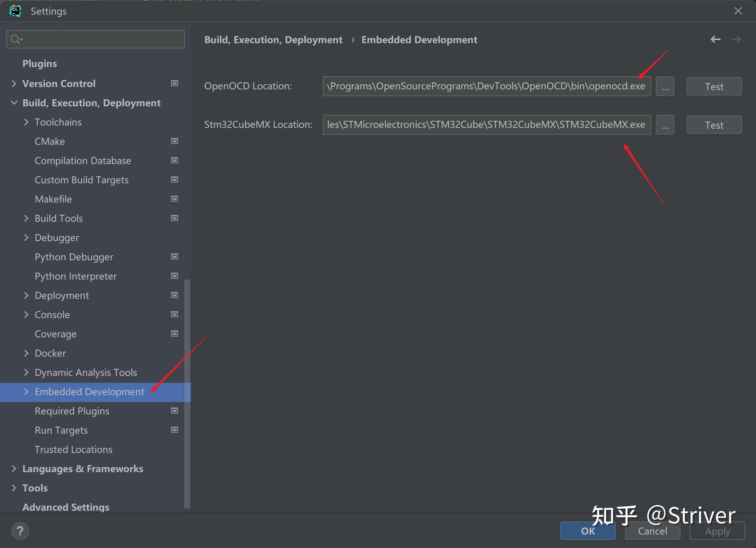This screenshot has width=756, height=548.
Task: Close the Settings dialog
Action: click(738, 11)
